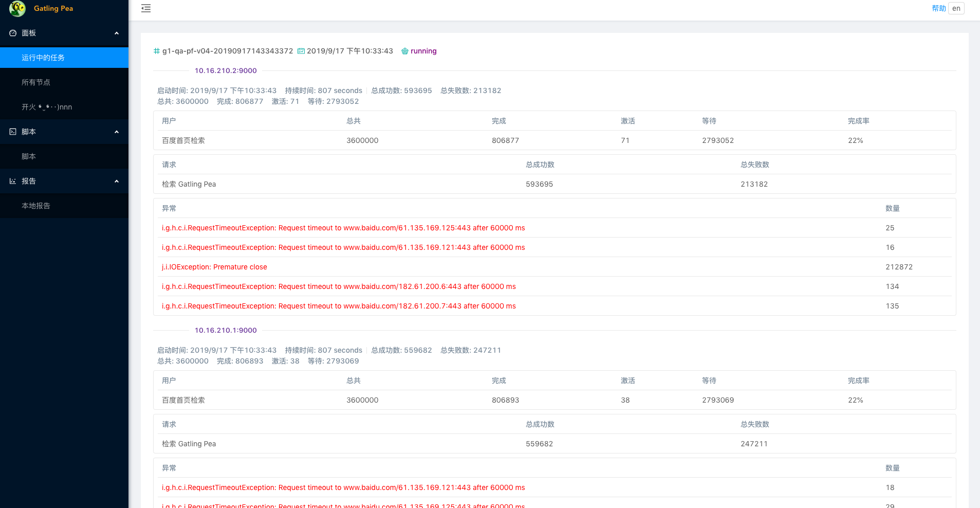Click exception count 18 in second node
980x508 pixels.
[x=890, y=487]
